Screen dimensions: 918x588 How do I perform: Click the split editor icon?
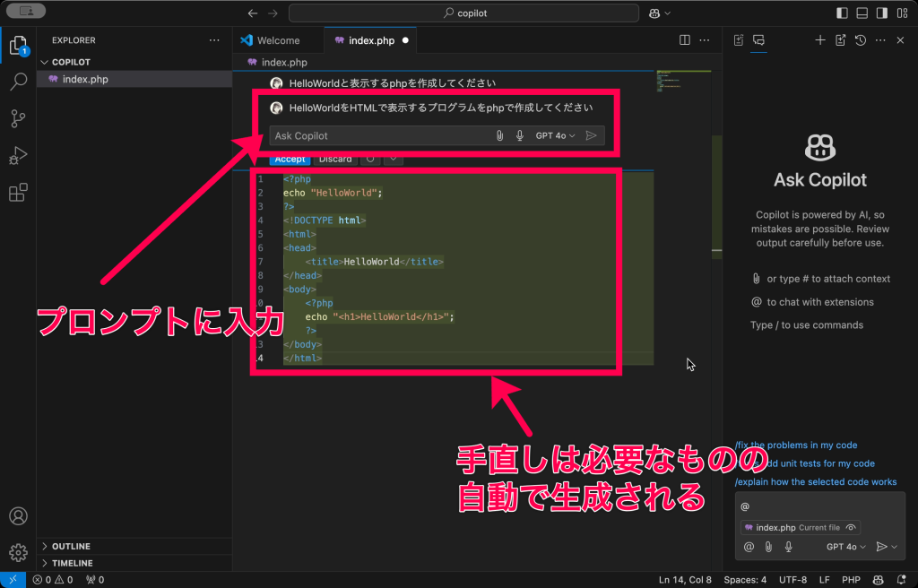pyautogui.click(x=685, y=40)
